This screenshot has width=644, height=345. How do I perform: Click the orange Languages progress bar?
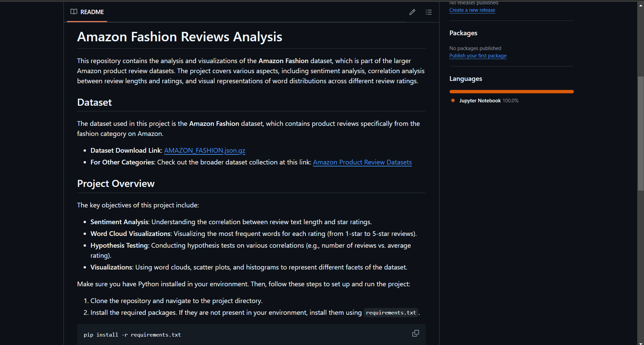(511, 92)
